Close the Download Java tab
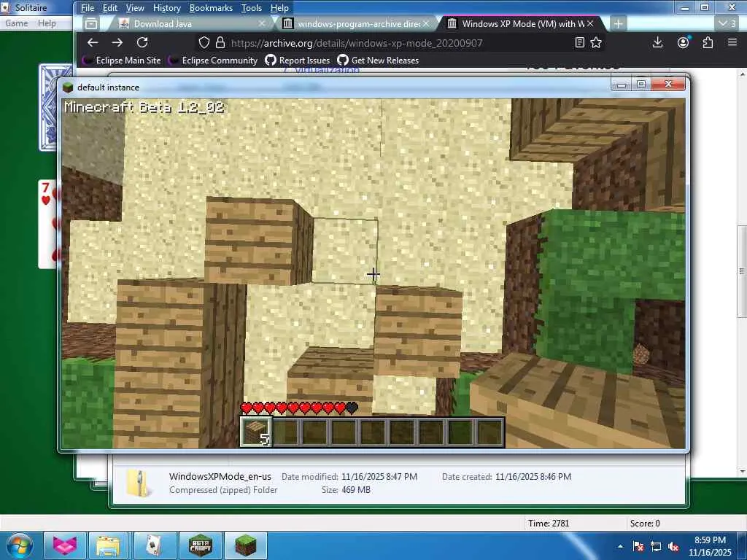Image resolution: width=747 pixels, height=560 pixels. point(262,23)
